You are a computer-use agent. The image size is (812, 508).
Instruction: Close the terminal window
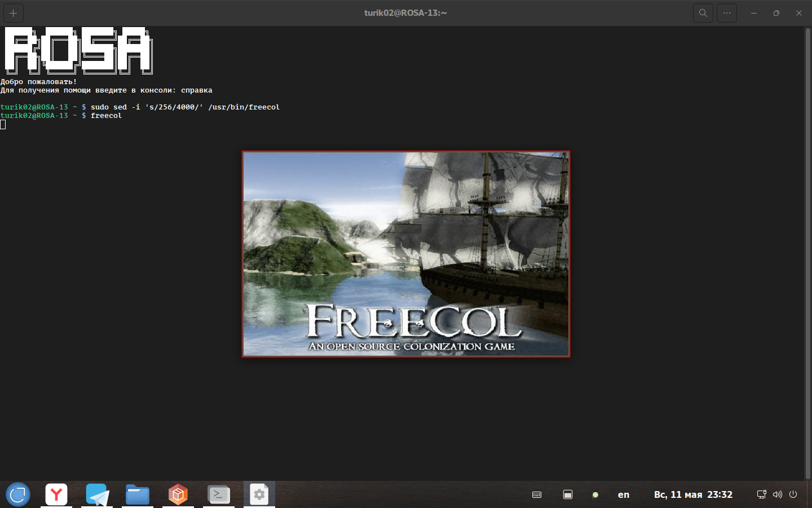click(x=799, y=13)
